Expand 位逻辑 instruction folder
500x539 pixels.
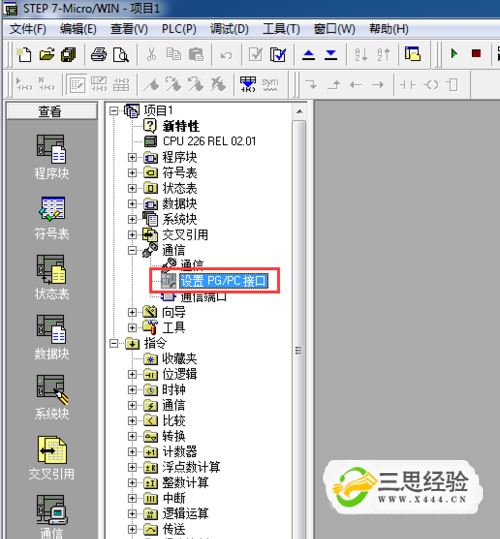pos(132,374)
